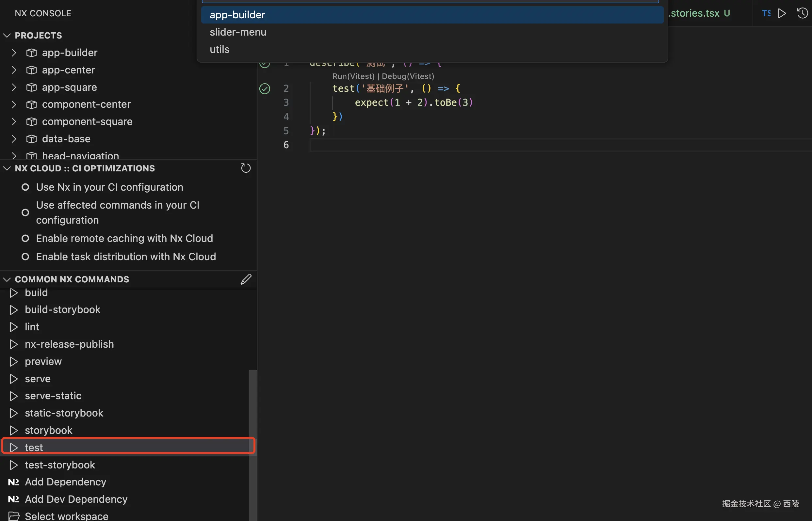Image resolution: width=812 pixels, height=521 pixels.
Task: Collapse the PROJECTS section
Action: point(7,36)
